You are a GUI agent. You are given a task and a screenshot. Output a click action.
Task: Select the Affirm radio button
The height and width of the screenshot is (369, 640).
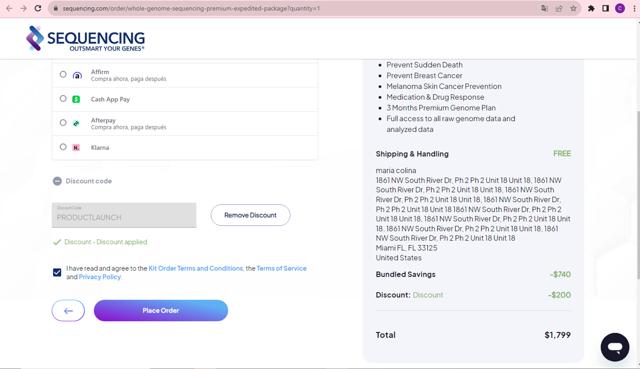[x=63, y=74]
